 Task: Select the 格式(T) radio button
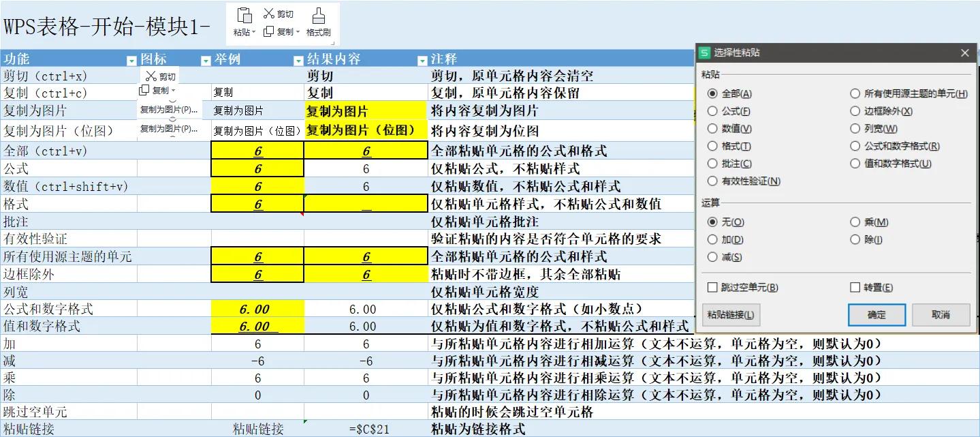pyautogui.click(x=712, y=146)
